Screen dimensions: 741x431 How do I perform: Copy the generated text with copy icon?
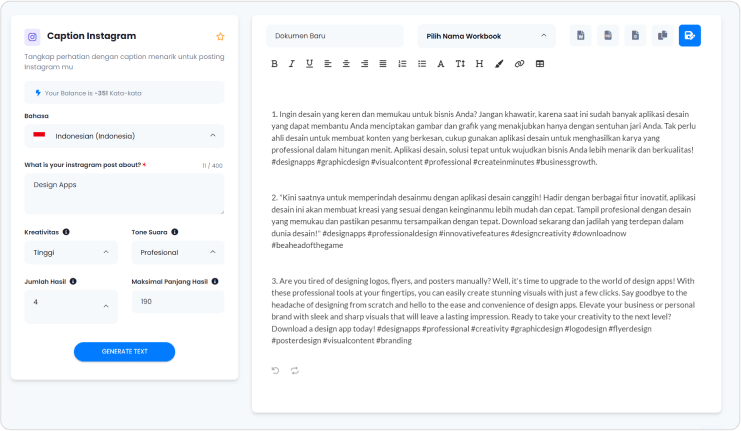[x=662, y=36]
